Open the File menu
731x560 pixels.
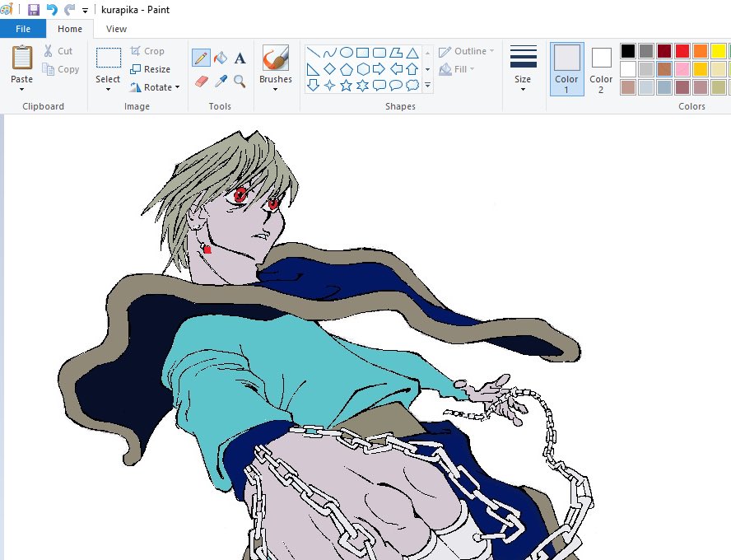pyautogui.click(x=23, y=29)
